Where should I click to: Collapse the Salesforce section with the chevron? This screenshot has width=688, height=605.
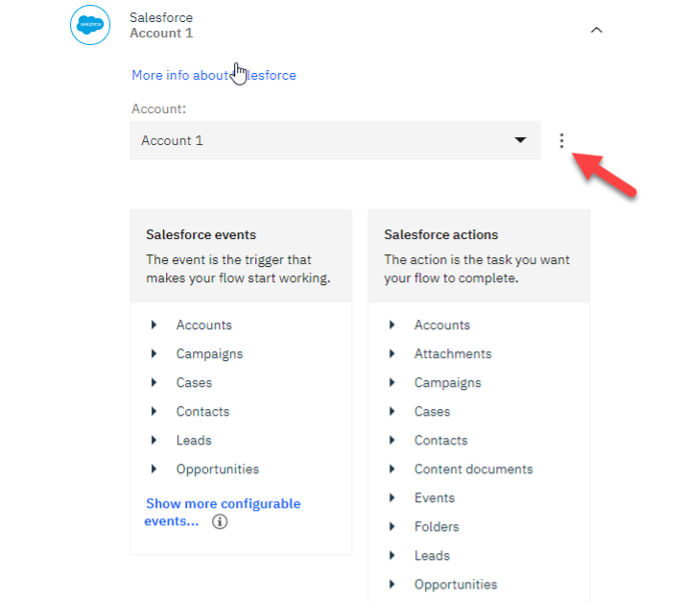tap(597, 30)
